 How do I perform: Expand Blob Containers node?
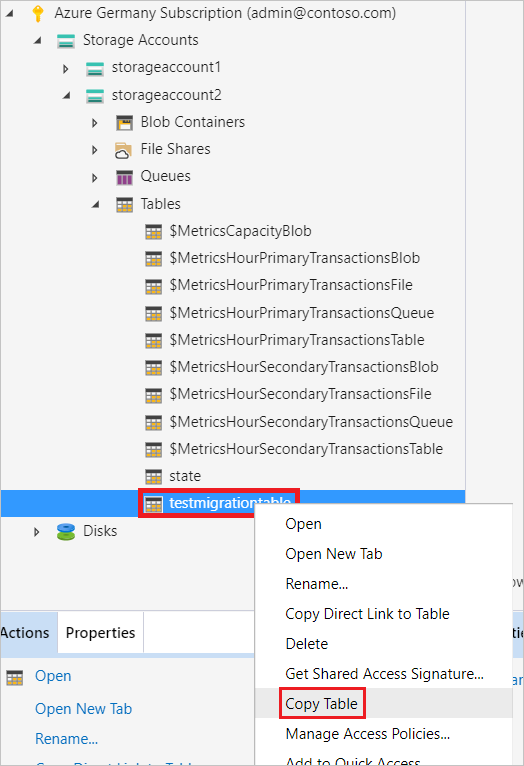(x=95, y=123)
